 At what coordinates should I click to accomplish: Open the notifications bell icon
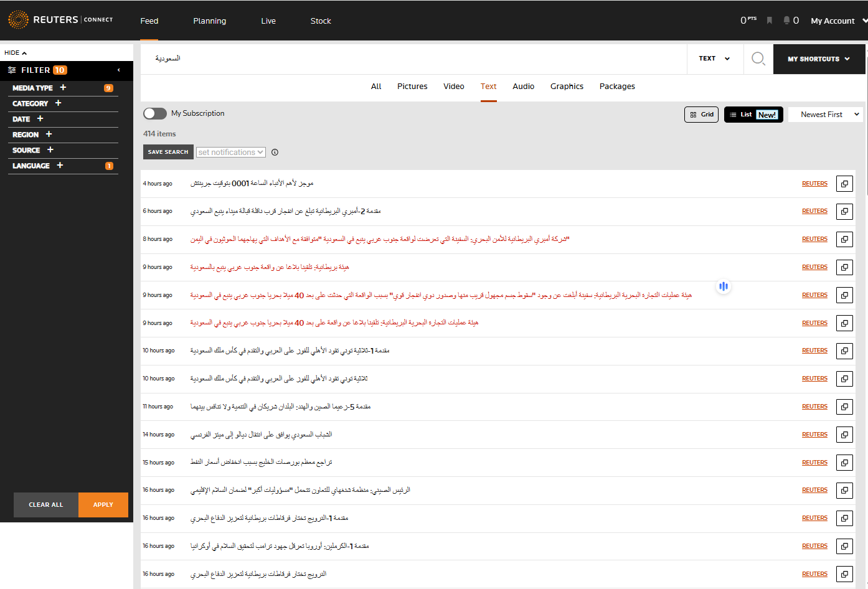pos(787,21)
